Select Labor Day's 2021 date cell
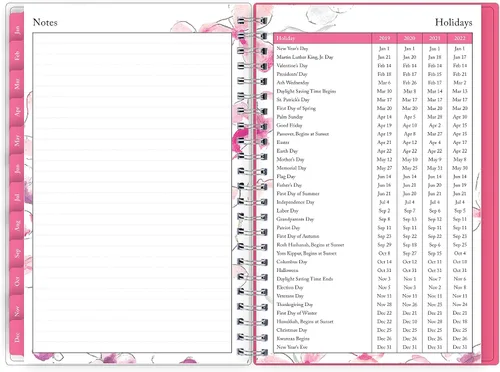 click(x=435, y=211)
